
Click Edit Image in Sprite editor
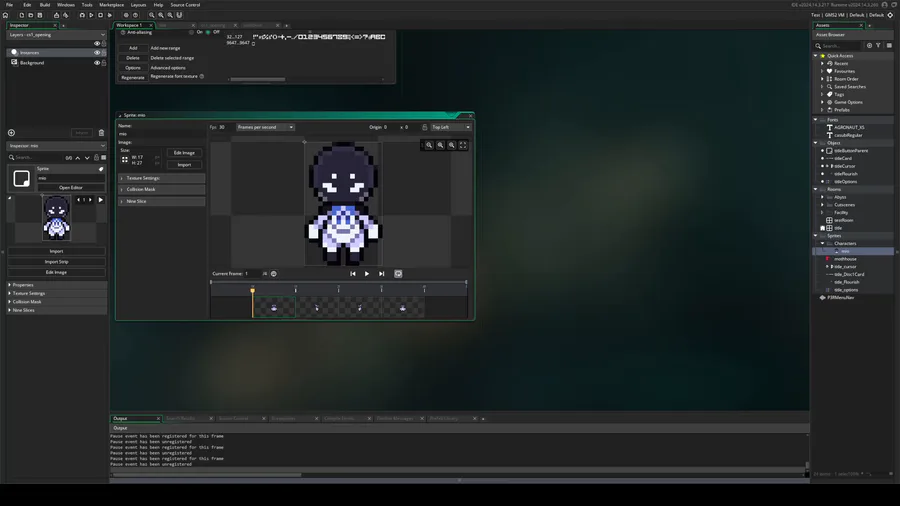pyautogui.click(x=184, y=153)
